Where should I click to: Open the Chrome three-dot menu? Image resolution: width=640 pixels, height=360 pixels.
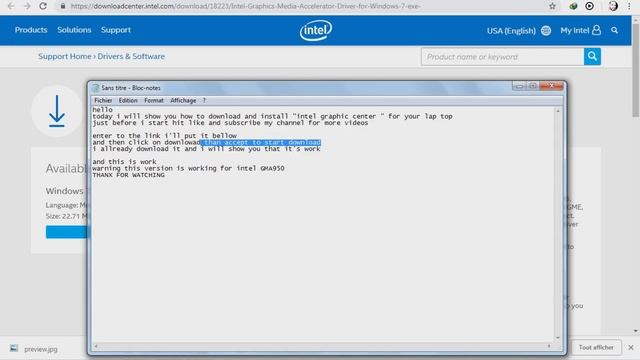629,6
